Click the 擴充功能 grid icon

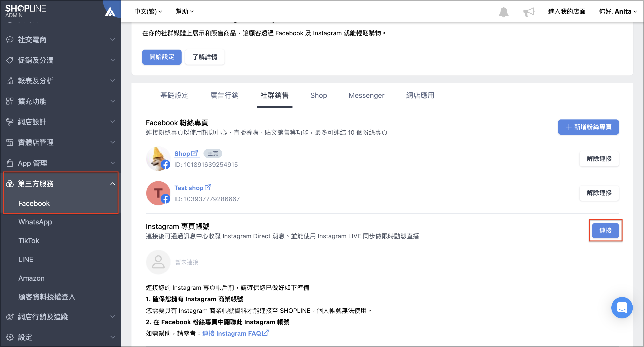pos(10,101)
